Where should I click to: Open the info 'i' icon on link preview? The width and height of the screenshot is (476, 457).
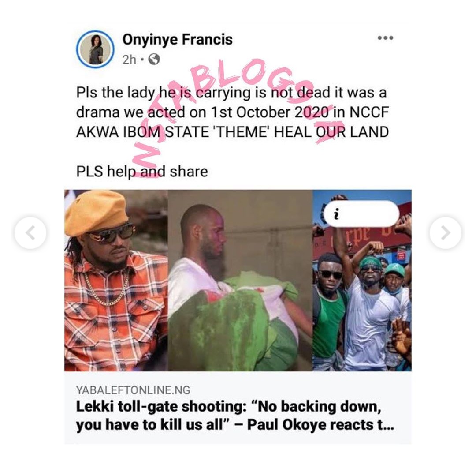[336, 215]
